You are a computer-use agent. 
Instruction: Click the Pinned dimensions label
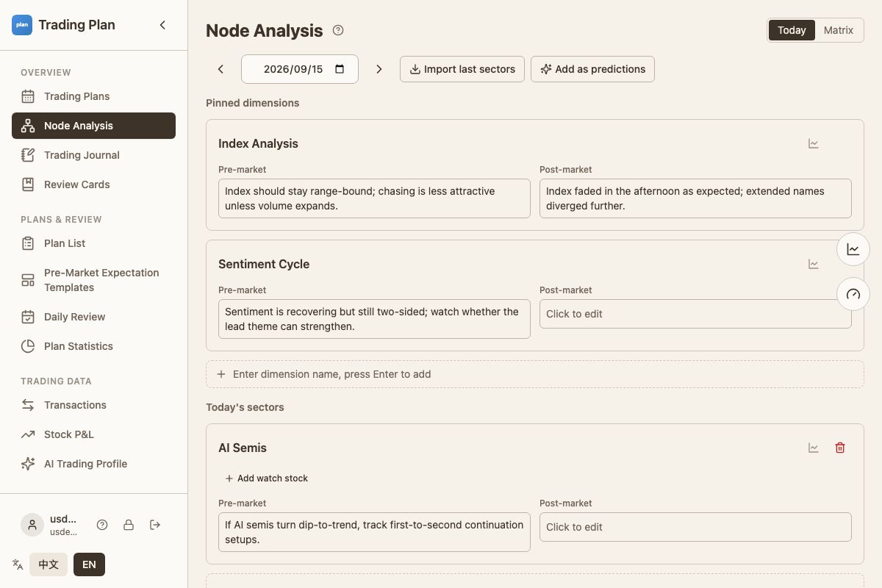pos(252,103)
